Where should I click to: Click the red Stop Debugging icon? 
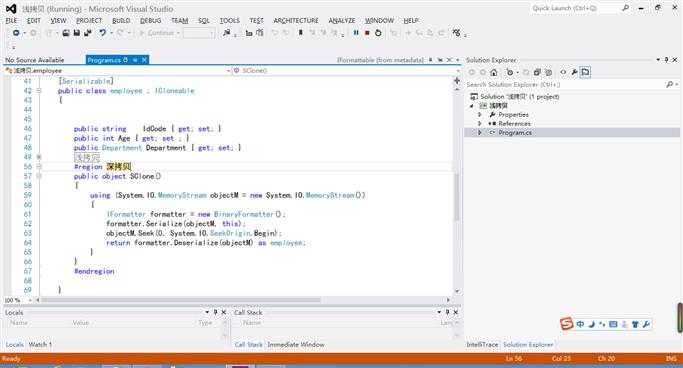[367, 33]
